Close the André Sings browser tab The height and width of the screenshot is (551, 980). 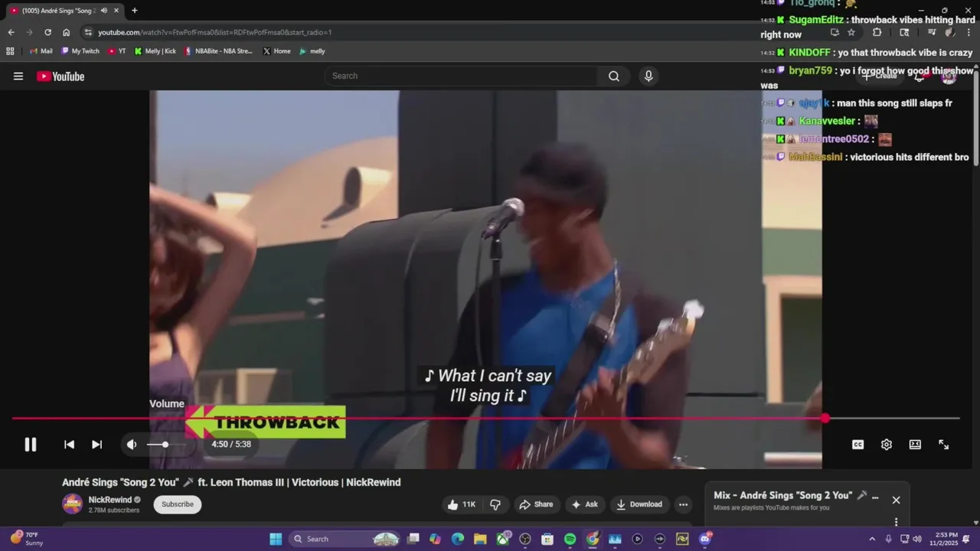(116, 11)
